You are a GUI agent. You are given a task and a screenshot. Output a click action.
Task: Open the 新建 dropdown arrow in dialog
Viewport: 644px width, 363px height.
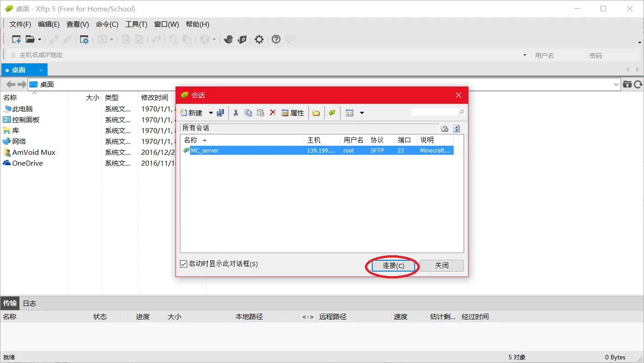(211, 113)
